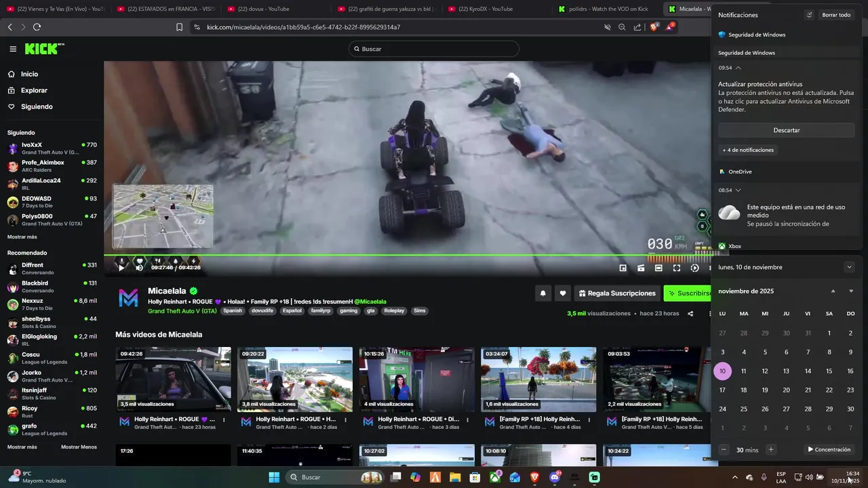This screenshot has width=868, height=488.
Task: Mute the video player volume
Action: (x=139, y=268)
